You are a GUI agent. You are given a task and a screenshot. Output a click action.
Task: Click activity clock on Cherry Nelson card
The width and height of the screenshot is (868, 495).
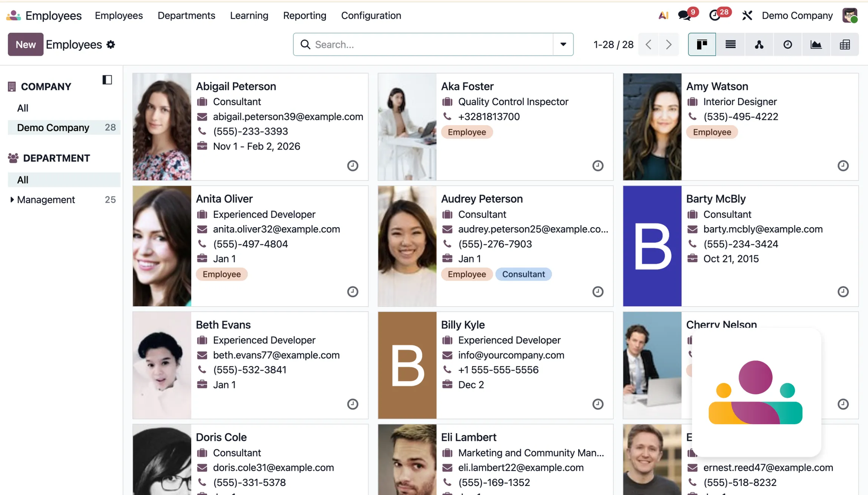coord(843,404)
